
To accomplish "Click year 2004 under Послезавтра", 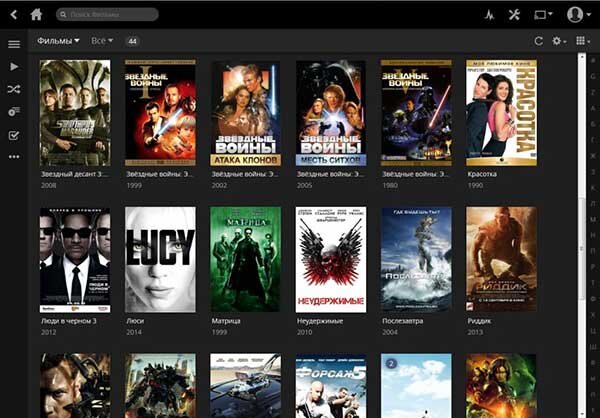I will (390, 332).
